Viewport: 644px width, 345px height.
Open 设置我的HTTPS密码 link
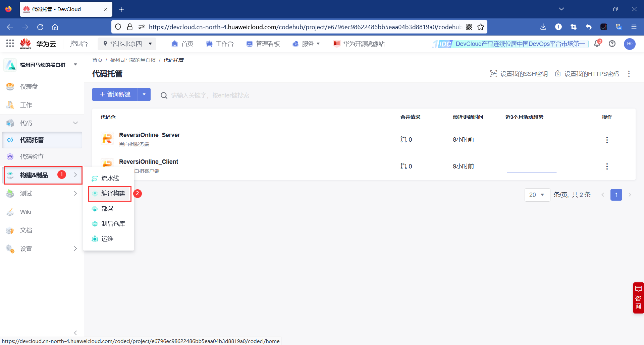pyautogui.click(x=587, y=74)
